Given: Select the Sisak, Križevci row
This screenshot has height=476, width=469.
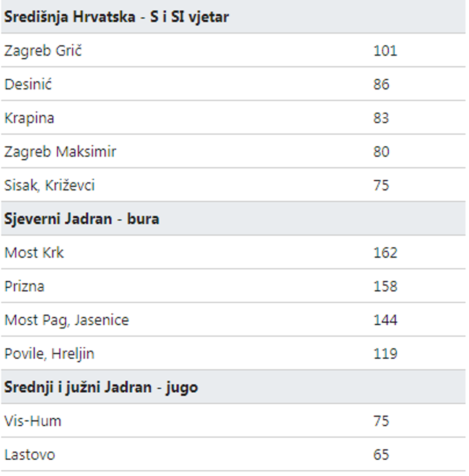Looking at the screenshot, I should pyautogui.click(x=49, y=185).
